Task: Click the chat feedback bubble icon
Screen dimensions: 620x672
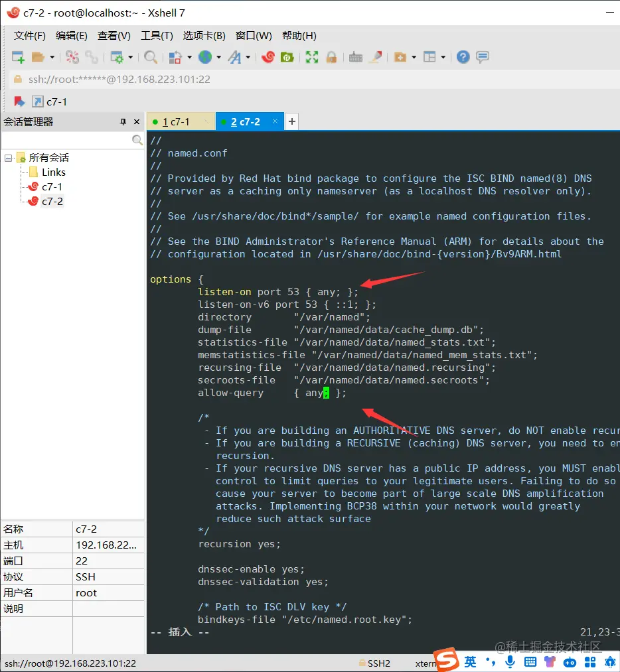Action: point(483,57)
